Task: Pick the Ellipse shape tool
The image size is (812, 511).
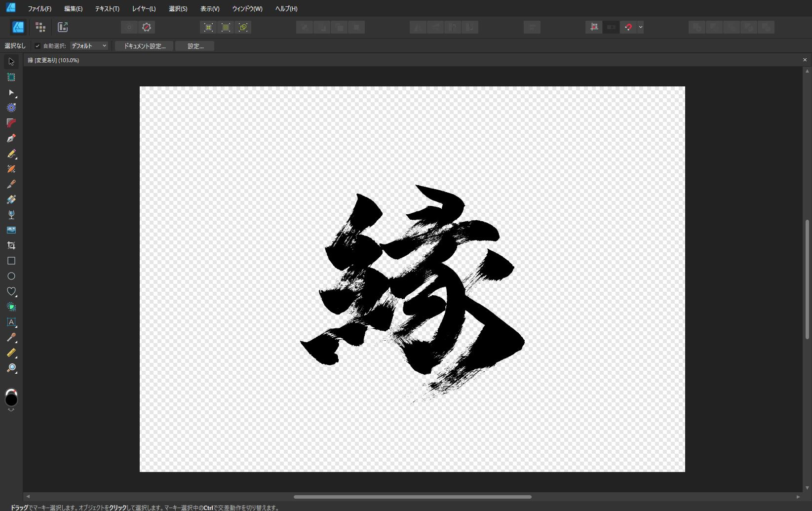Action: click(x=11, y=276)
